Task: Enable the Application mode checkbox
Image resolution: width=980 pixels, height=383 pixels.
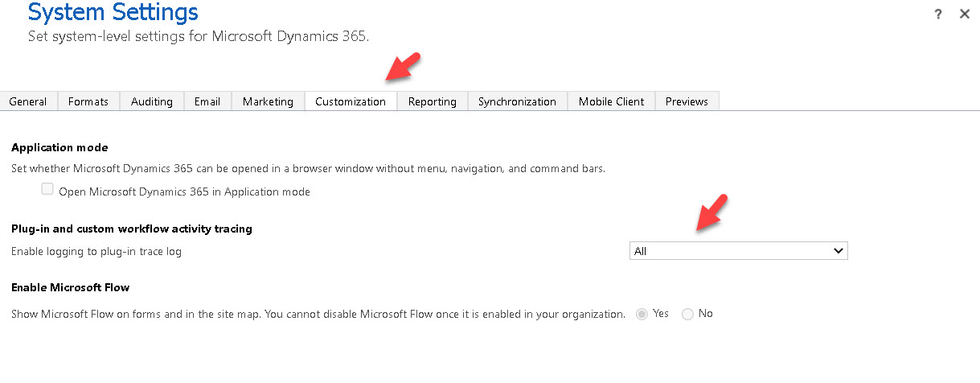Action: (48, 190)
